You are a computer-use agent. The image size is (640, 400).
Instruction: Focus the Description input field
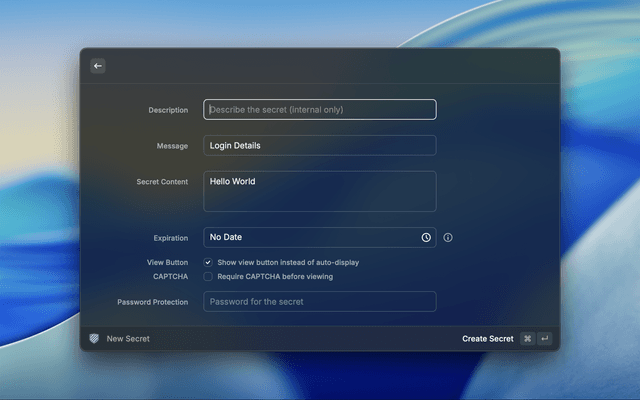320,110
